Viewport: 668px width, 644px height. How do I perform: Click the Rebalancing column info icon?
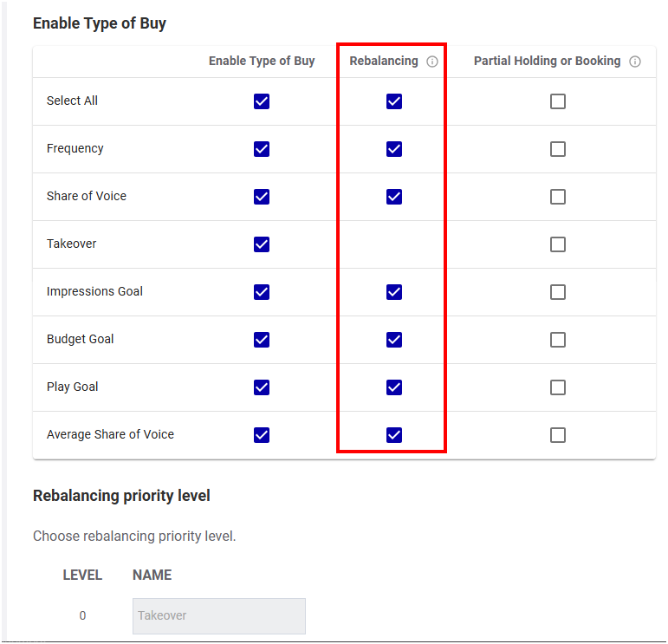432,62
